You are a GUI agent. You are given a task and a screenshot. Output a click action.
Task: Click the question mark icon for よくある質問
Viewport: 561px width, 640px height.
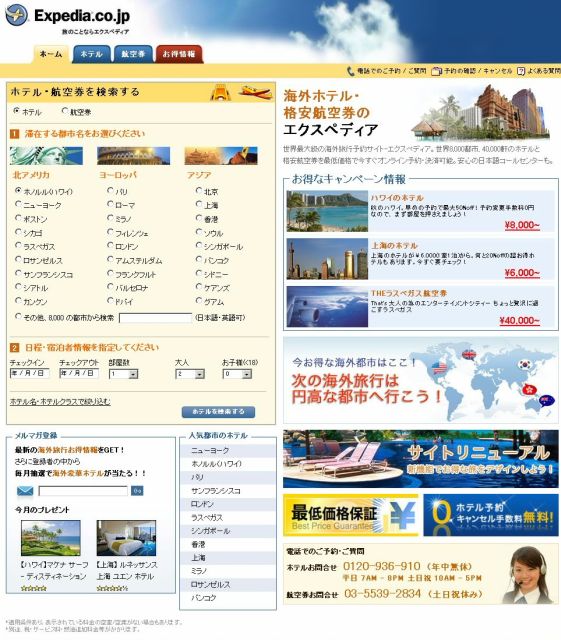tap(521, 71)
